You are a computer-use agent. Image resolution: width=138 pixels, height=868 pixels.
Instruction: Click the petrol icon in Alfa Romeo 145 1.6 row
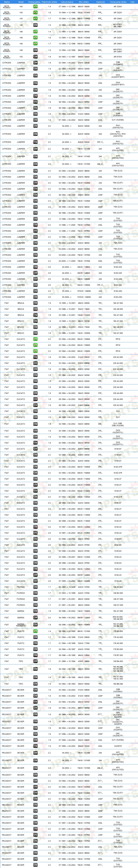pyautogui.click(x=35, y=13)
